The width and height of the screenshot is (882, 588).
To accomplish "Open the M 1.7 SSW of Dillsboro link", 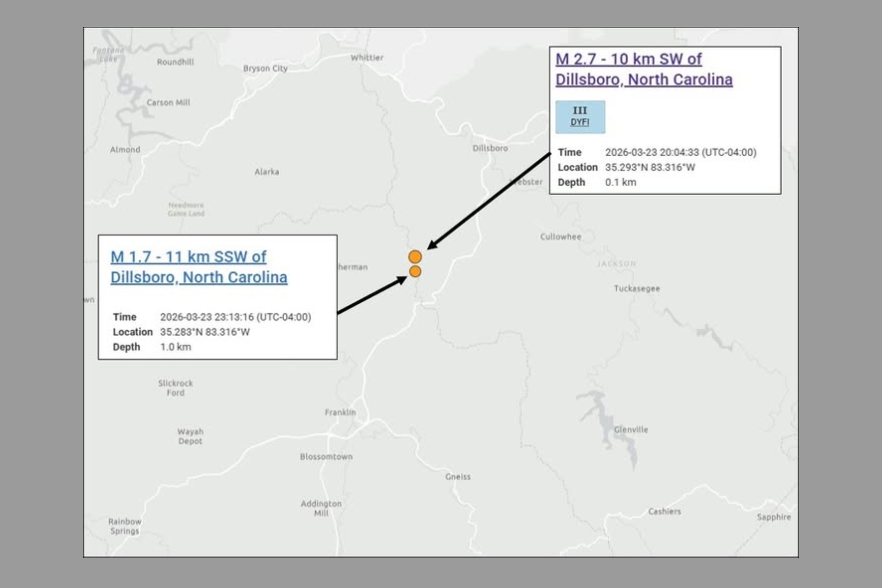I will 198,267.
